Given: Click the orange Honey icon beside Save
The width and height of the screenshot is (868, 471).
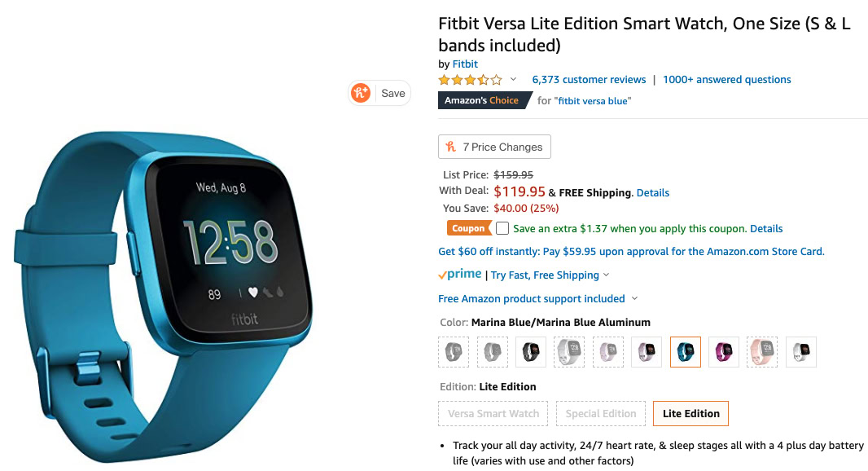Looking at the screenshot, I should point(361,93).
